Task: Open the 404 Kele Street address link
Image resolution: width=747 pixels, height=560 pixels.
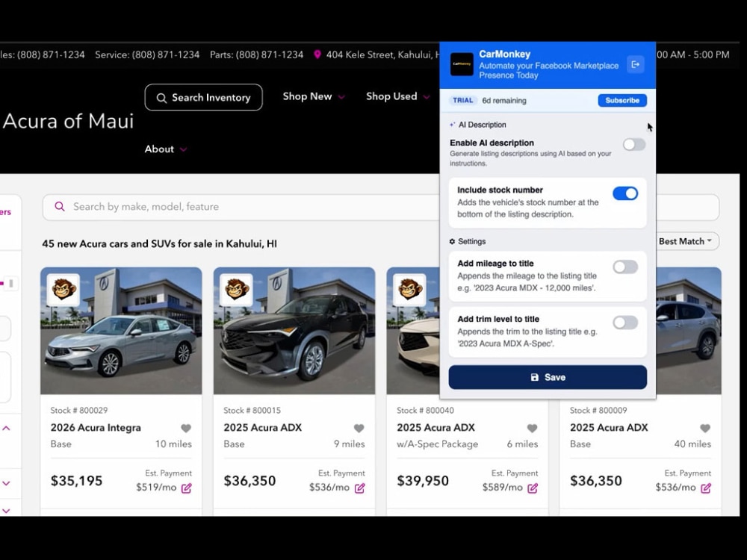Action: tap(382, 55)
